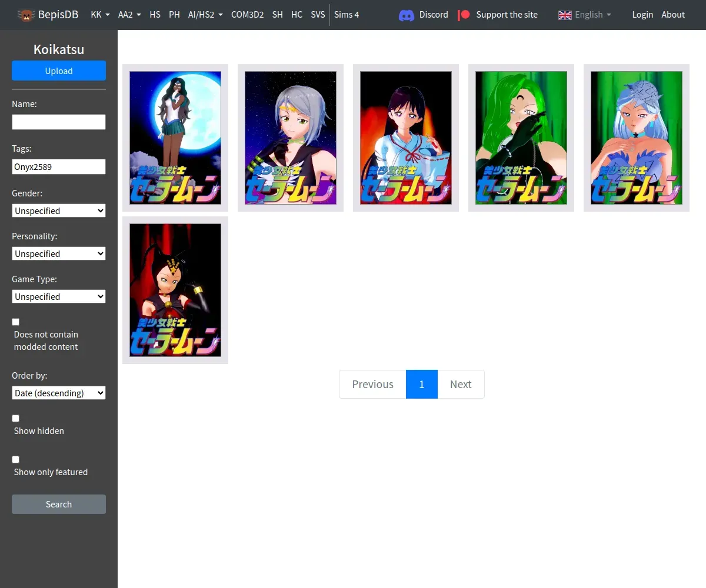The width and height of the screenshot is (706, 588).
Task: Open the Game Type select box
Action: (59, 296)
